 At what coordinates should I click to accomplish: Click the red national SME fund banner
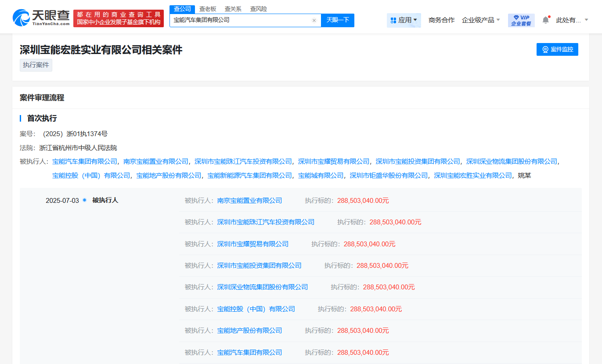119,18
